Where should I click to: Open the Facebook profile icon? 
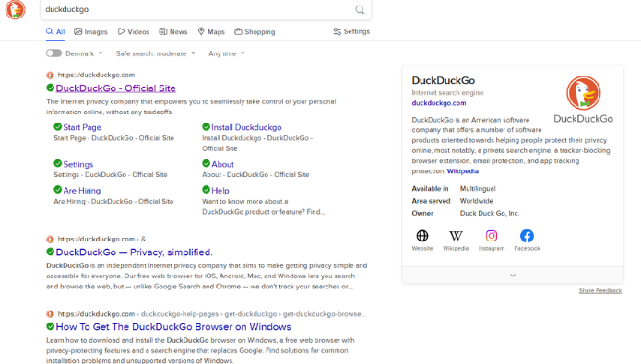(x=527, y=236)
